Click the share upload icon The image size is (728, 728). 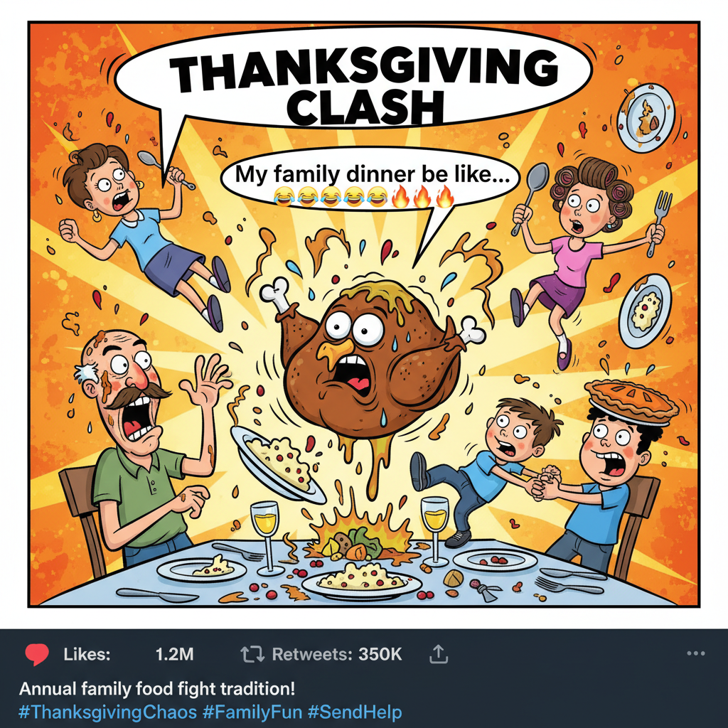[439, 654]
